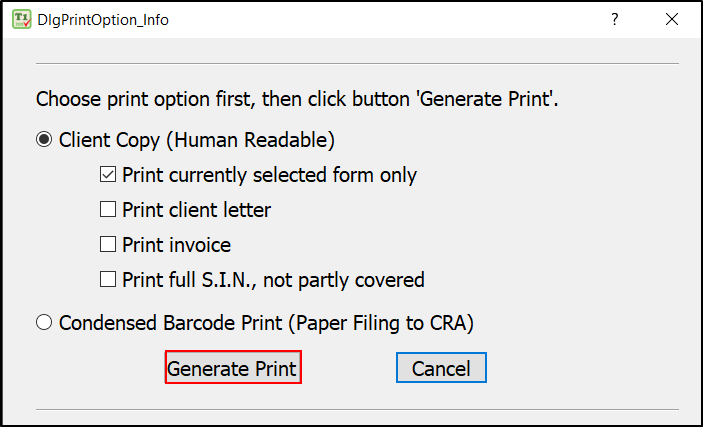The width and height of the screenshot is (703, 427).
Task: Click the 'Print invoice' label text
Action: tap(177, 245)
